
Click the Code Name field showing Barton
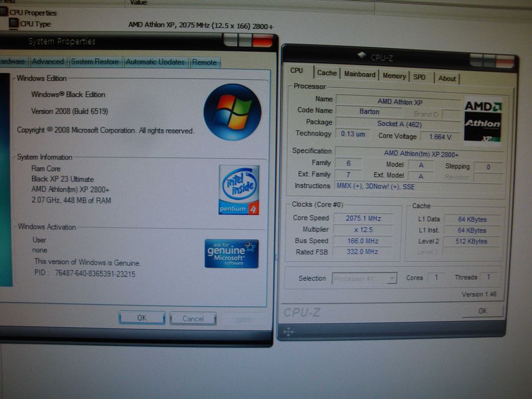coord(369,111)
